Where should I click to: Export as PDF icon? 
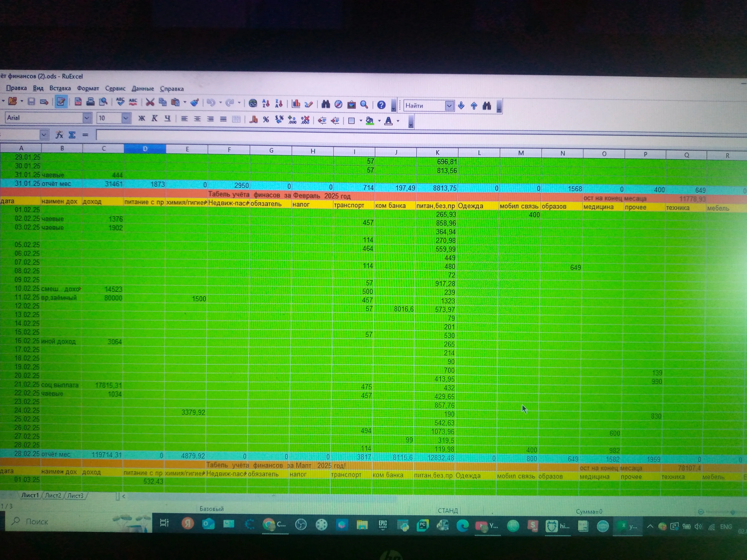[78, 102]
